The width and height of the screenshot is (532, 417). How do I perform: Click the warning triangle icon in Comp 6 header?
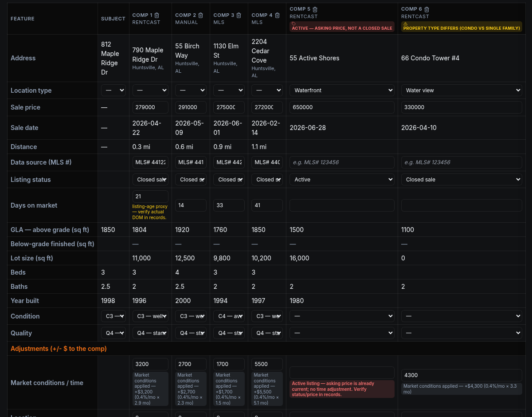tap(405, 24)
